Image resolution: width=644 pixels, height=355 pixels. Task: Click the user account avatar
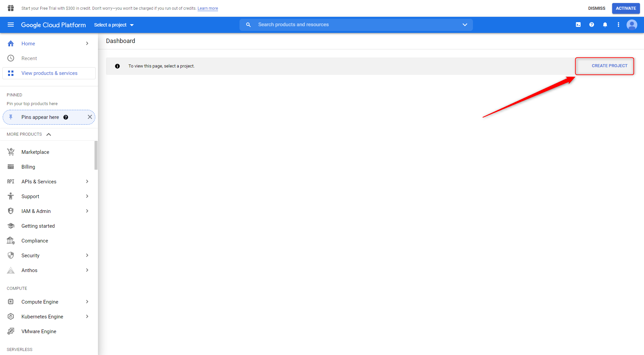(x=632, y=25)
